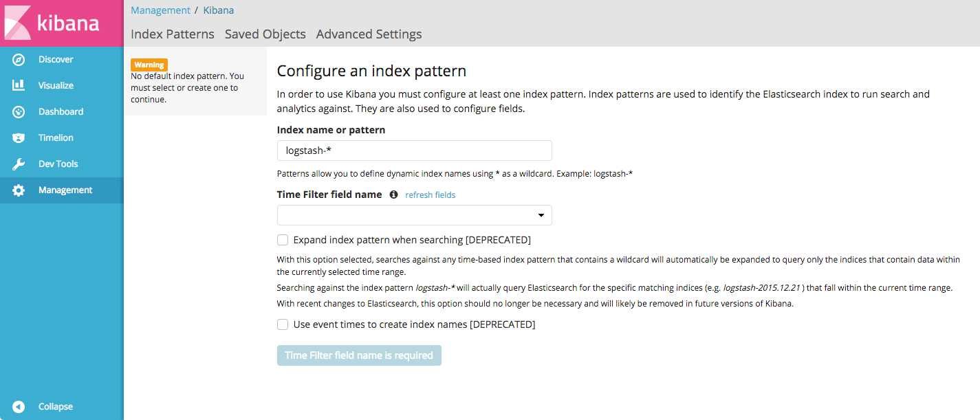Open the Management breadcrumb link
Viewport: 980px width, 420px height.
160,10
